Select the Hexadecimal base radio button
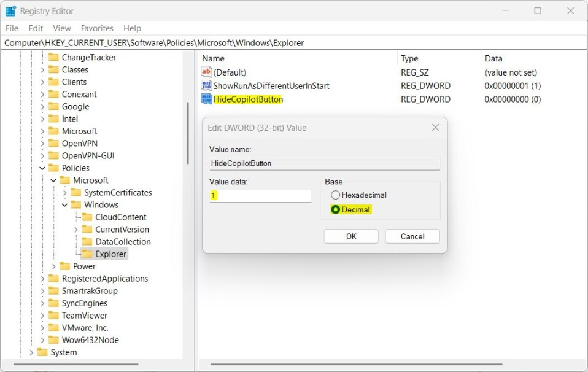Image resolution: width=588 pixels, height=372 pixels. 335,195
